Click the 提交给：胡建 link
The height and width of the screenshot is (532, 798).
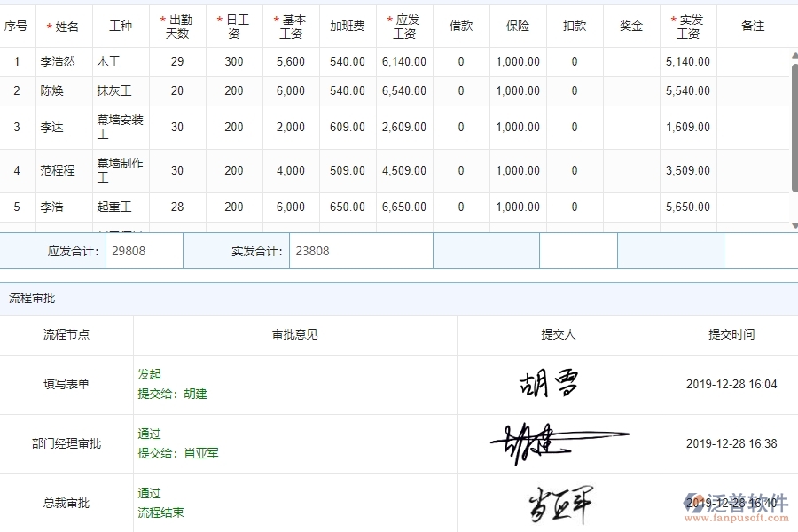(x=174, y=394)
